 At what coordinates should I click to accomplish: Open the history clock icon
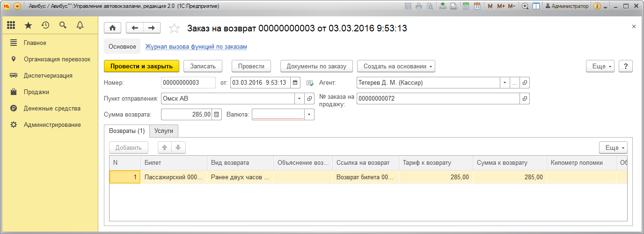pyautogui.click(x=45, y=26)
